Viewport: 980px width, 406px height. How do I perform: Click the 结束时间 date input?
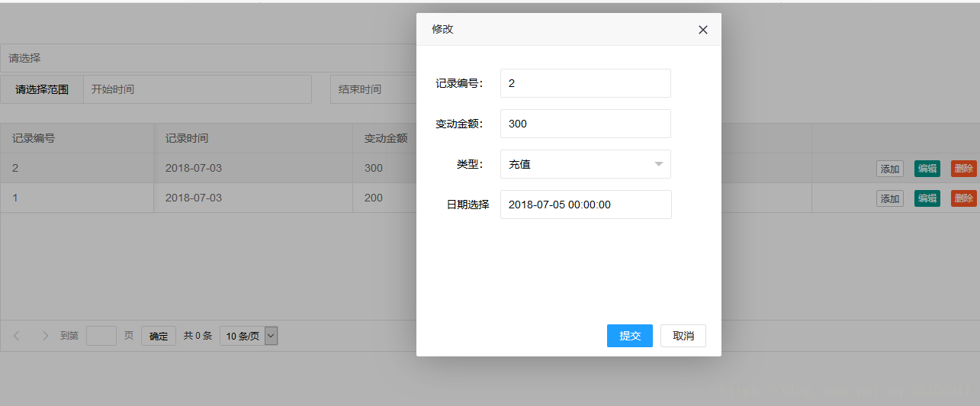[x=374, y=89]
